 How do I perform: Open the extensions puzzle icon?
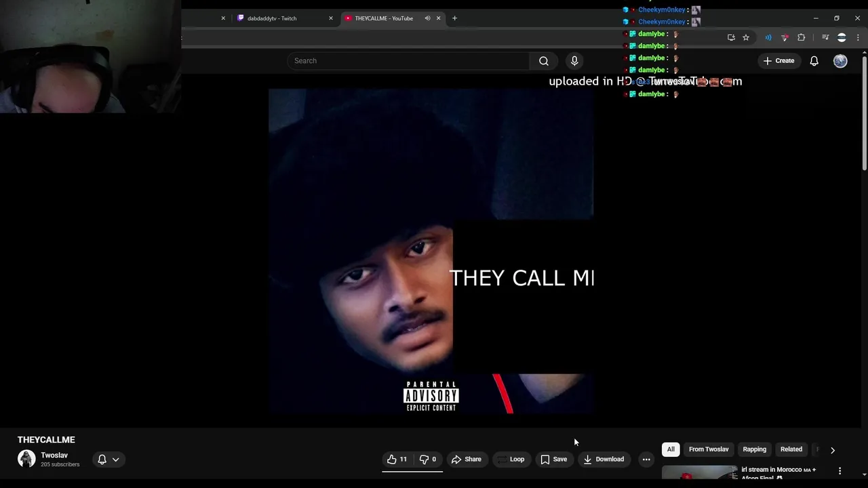[x=801, y=37]
